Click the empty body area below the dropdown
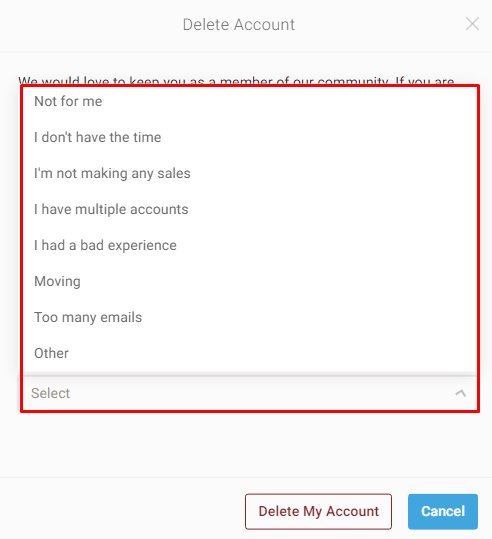Image resolution: width=492 pixels, height=539 pixels. tap(246, 445)
